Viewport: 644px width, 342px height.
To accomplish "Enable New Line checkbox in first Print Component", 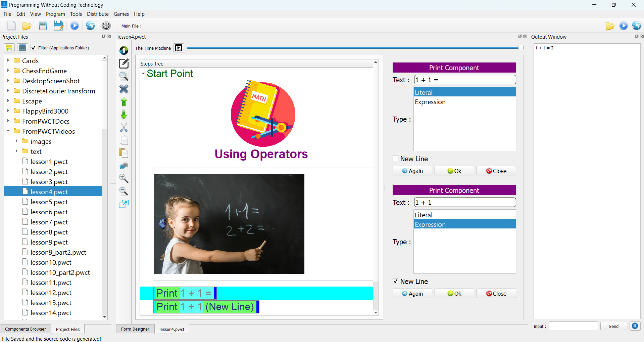I will point(396,159).
